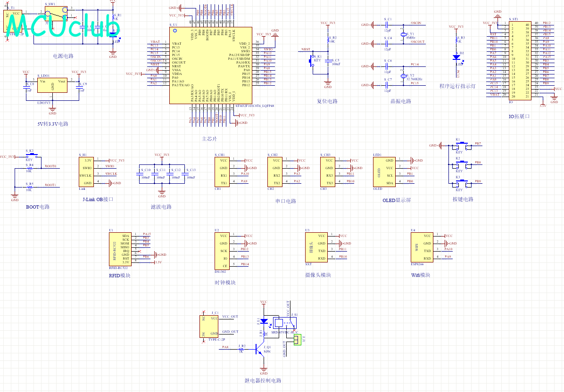The height and width of the screenshot is (392, 564).
Task: Select the green two-pin terminal near relay
Action: click(297, 340)
